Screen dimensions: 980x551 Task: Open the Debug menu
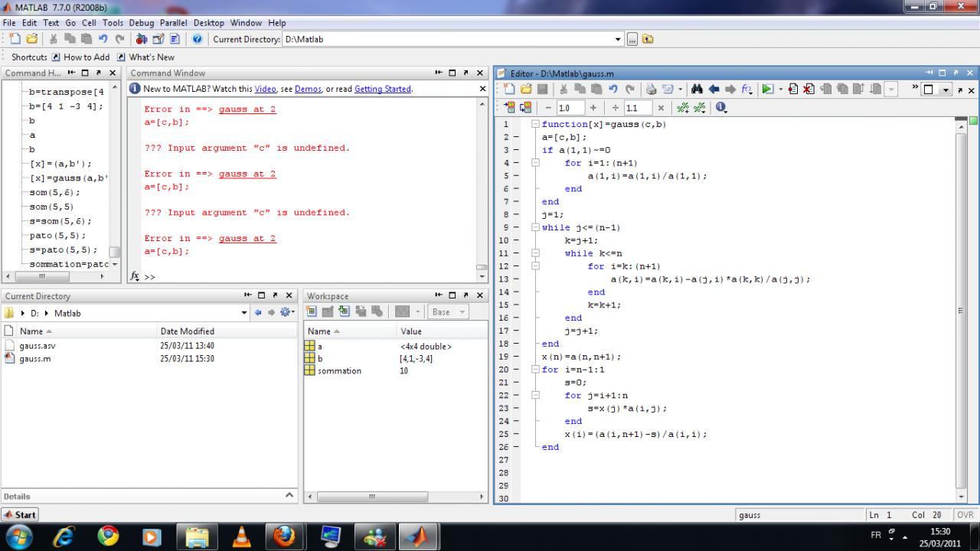[141, 23]
